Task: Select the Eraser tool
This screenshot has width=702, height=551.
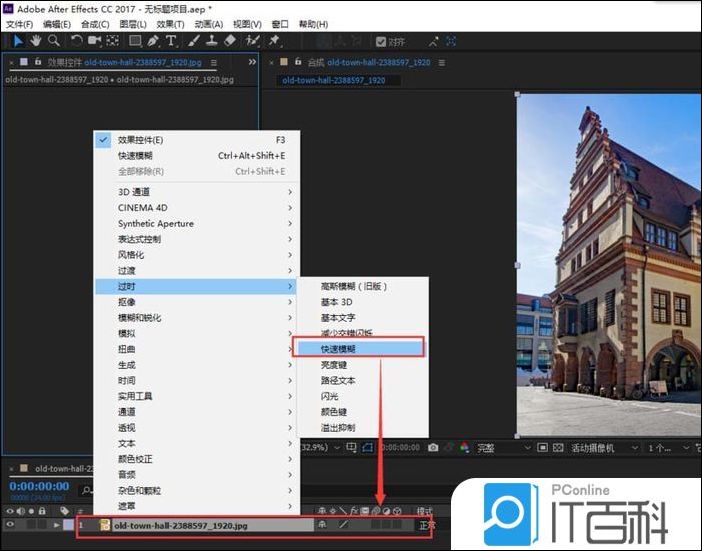Action: (x=230, y=41)
